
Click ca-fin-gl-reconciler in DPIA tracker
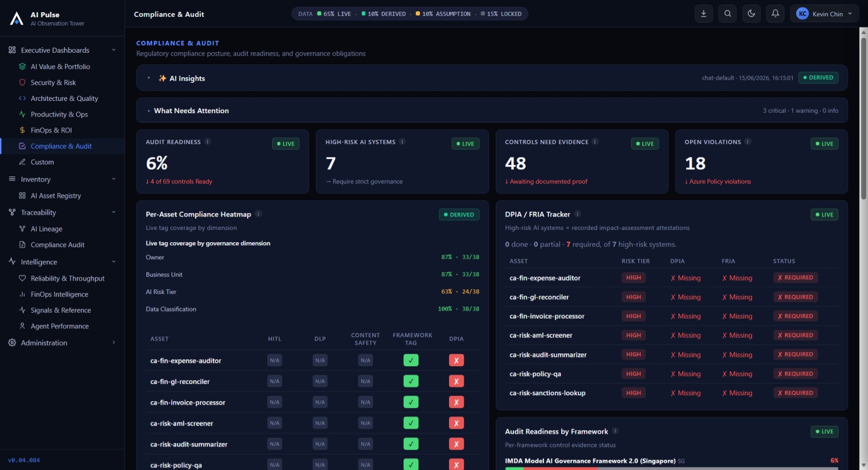click(539, 297)
